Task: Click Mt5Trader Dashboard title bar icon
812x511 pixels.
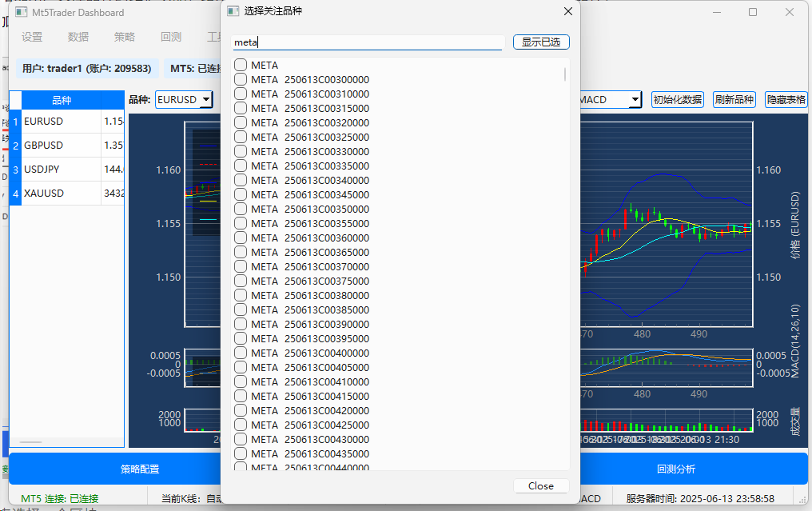Action: pos(22,12)
